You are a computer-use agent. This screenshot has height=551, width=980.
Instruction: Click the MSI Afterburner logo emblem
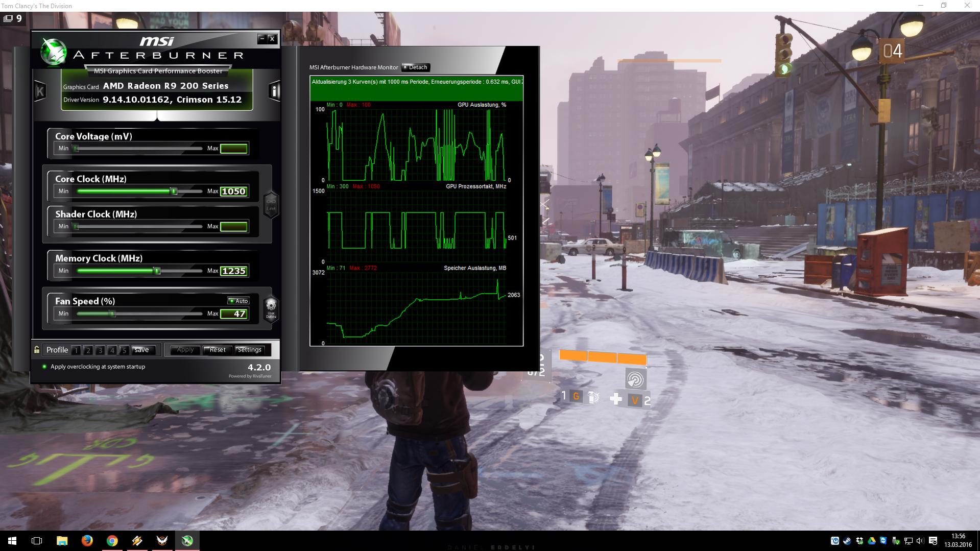54,52
